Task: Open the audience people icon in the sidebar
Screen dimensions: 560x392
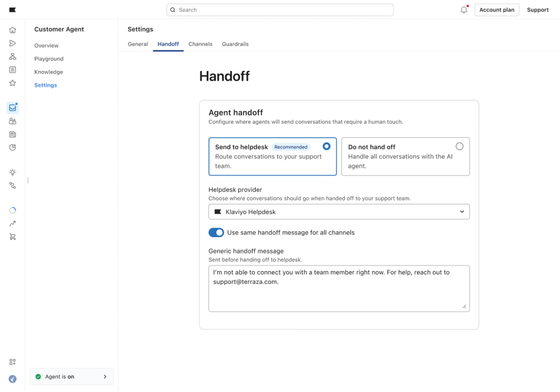Action: (13, 121)
